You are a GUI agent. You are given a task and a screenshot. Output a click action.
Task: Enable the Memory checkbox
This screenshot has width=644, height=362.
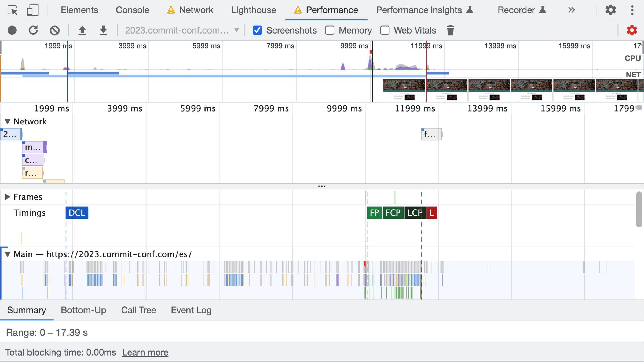330,30
